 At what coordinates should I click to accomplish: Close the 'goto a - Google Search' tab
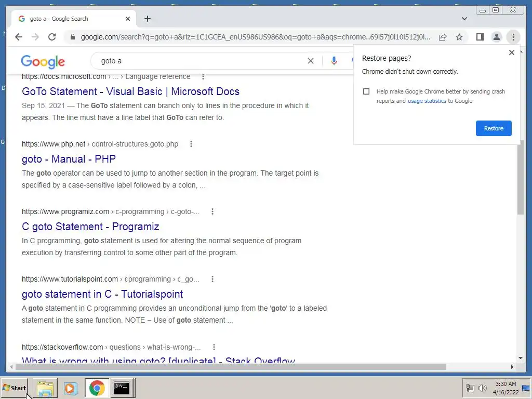(128, 19)
